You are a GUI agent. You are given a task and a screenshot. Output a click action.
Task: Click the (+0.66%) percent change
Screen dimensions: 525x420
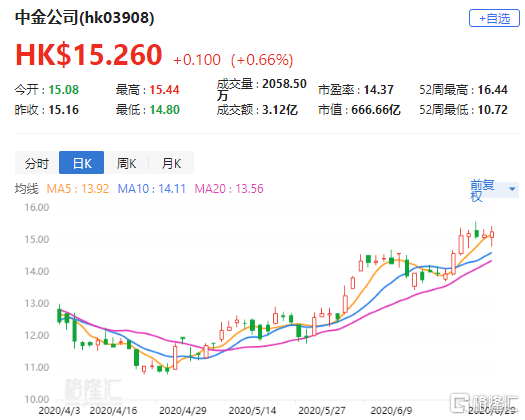262,60
